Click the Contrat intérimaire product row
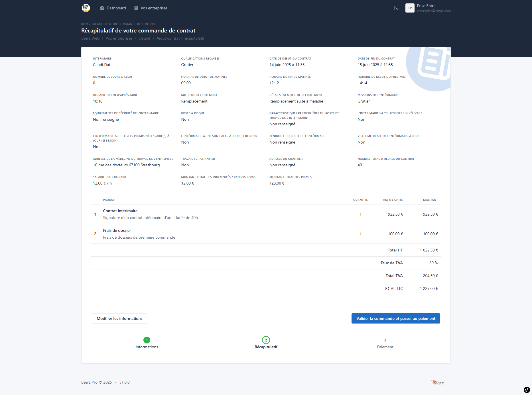Image resolution: width=532 pixels, height=395 pixels. point(120,211)
